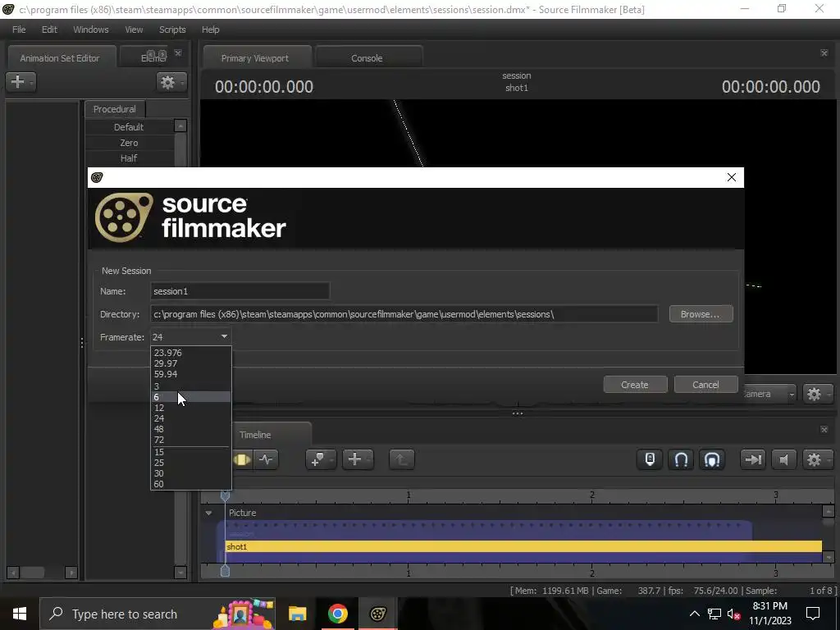The image size is (840, 630).
Task: Click the Source Filmmaker taskbar icon
Action: click(377, 614)
